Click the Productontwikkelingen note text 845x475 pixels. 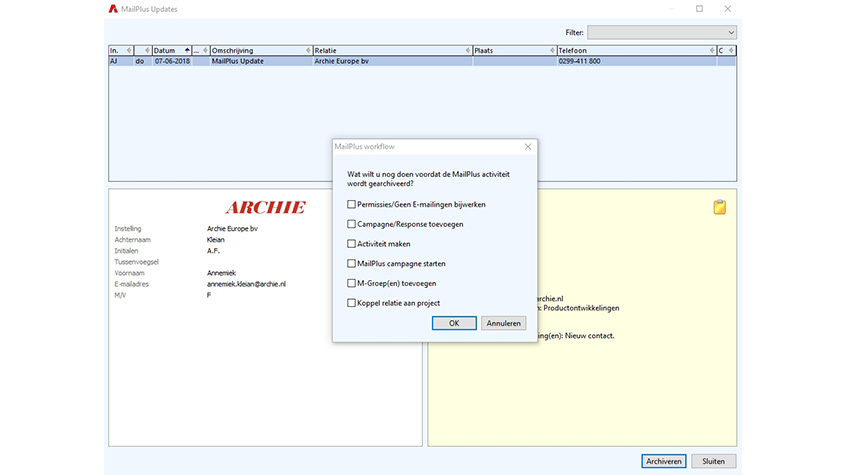click(x=581, y=308)
